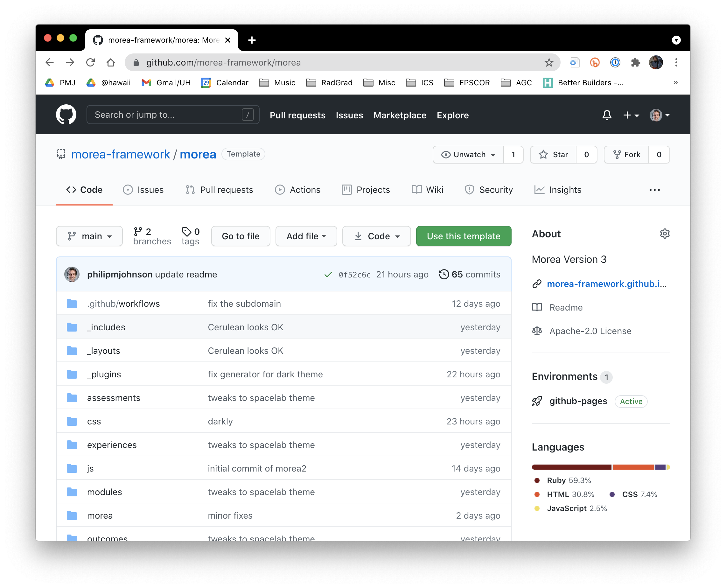
Task: Open the notifications bell
Action: (606, 115)
